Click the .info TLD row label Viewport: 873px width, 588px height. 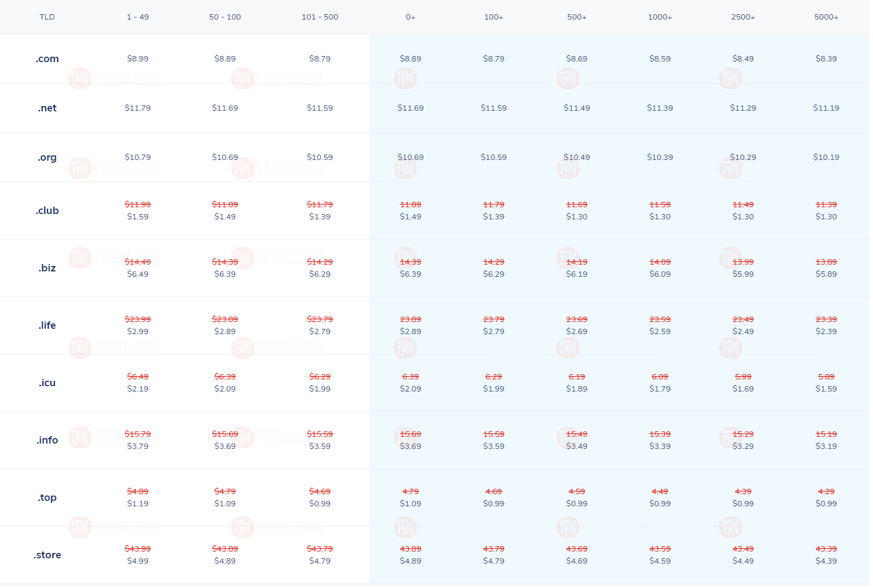click(x=47, y=440)
